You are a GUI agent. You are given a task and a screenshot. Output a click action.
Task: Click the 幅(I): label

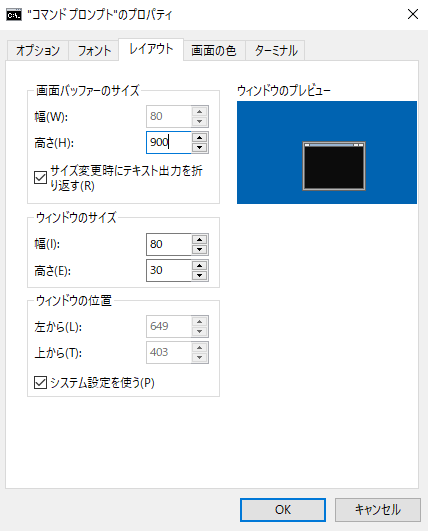pyautogui.click(x=47, y=244)
